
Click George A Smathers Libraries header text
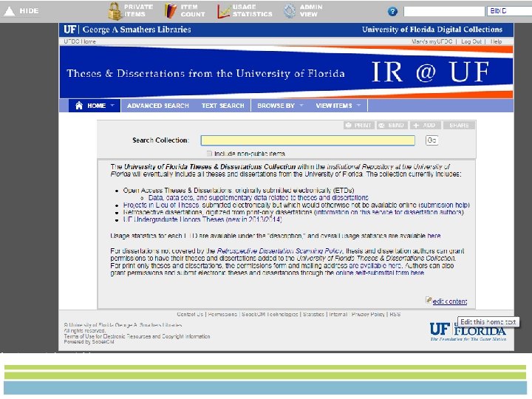point(137,30)
